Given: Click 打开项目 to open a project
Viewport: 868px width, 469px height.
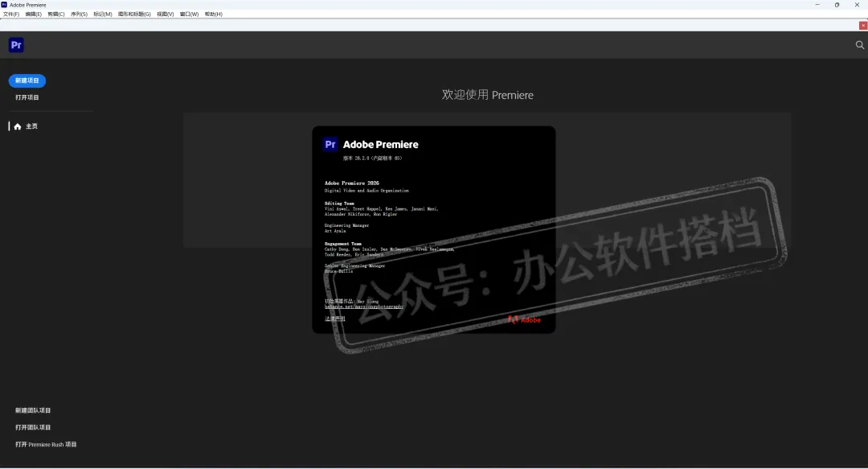Looking at the screenshot, I should tap(27, 97).
